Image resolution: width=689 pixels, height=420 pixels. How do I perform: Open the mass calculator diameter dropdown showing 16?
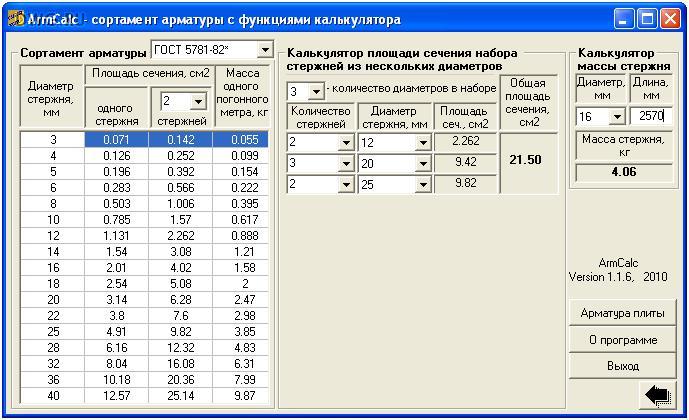(x=617, y=116)
